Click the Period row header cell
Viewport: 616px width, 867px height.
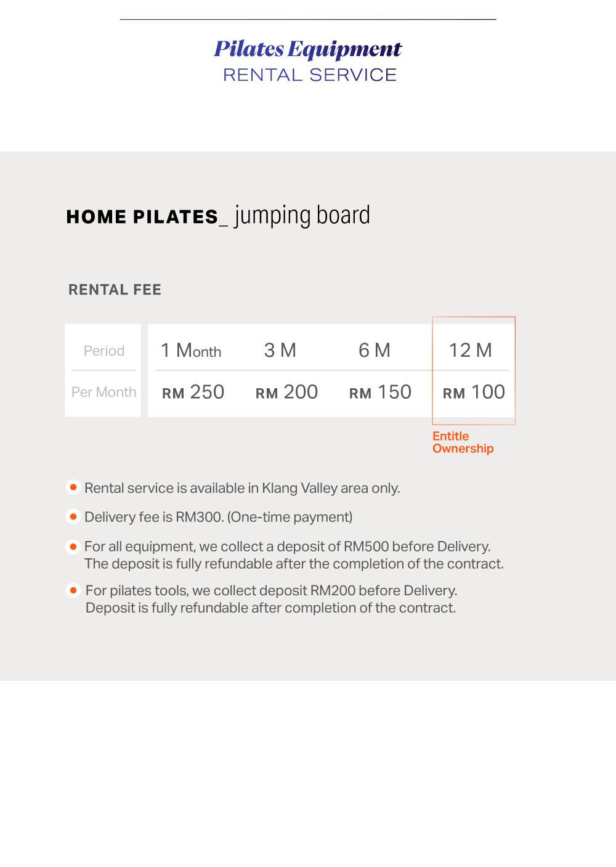[103, 351]
